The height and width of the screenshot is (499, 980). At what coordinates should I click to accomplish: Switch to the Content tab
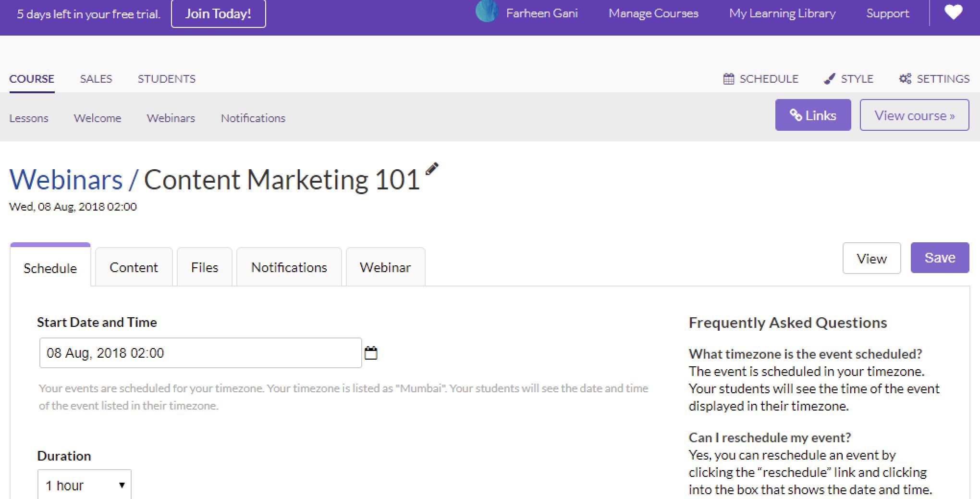tap(134, 267)
